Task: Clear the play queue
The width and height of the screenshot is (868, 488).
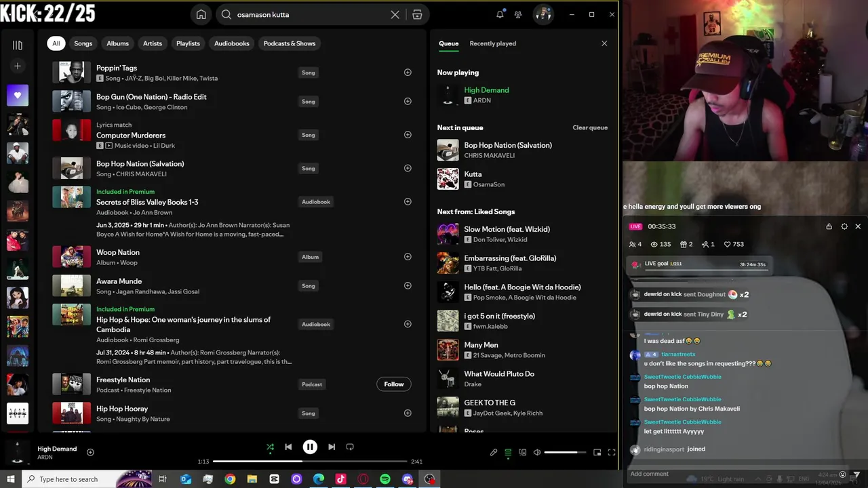Action: 590,127
